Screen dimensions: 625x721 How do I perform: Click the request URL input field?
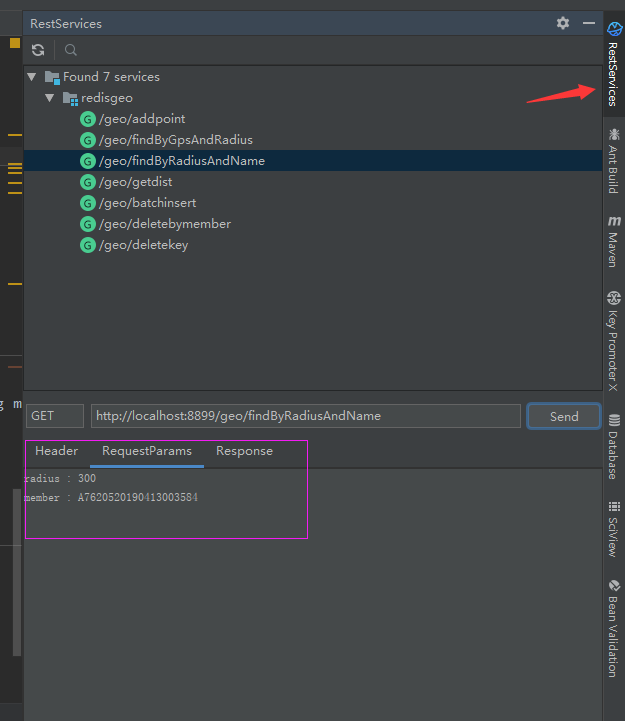[x=305, y=416]
